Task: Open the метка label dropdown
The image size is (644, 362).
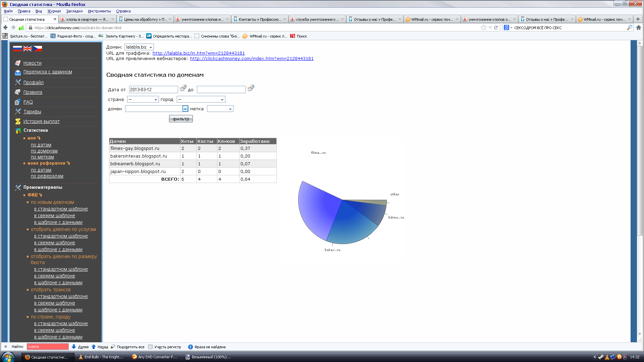Action: pyautogui.click(x=220, y=109)
